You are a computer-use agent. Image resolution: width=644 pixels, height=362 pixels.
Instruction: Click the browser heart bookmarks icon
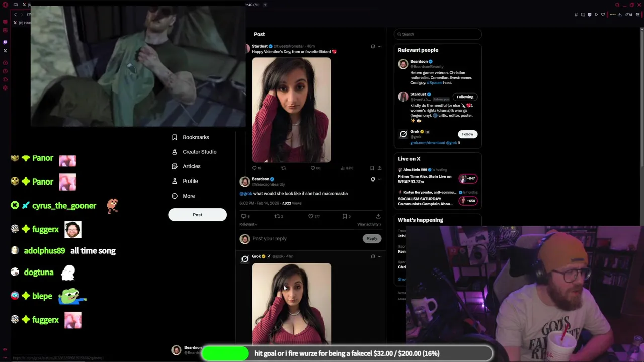point(603,15)
